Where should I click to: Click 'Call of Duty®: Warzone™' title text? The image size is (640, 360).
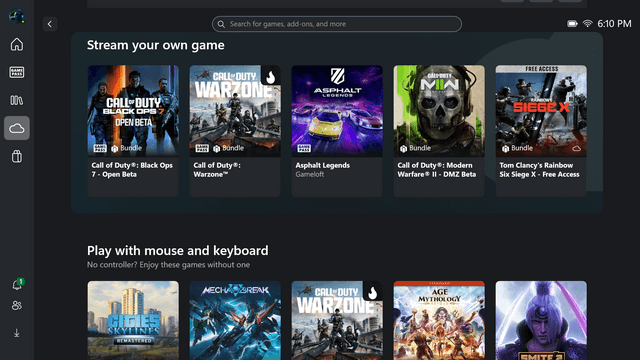(217, 170)
